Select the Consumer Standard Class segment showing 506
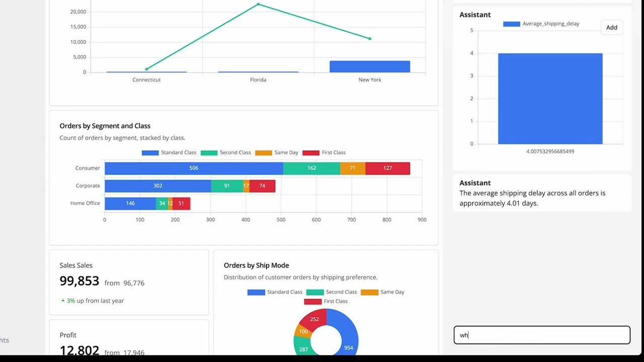 (194, 168)
